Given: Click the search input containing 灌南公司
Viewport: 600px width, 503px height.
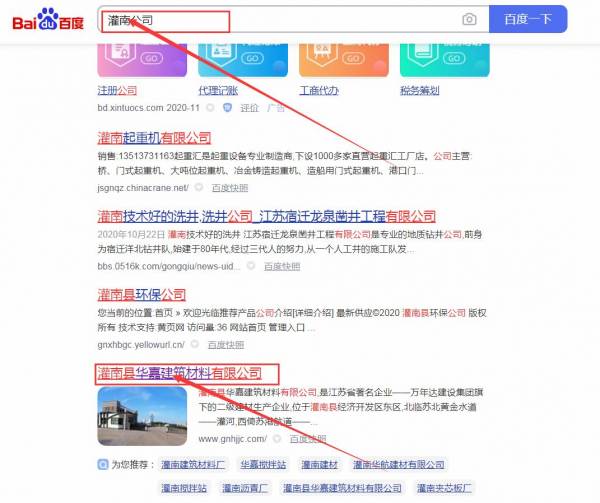Looking at the screenshot, I should 280,20.
